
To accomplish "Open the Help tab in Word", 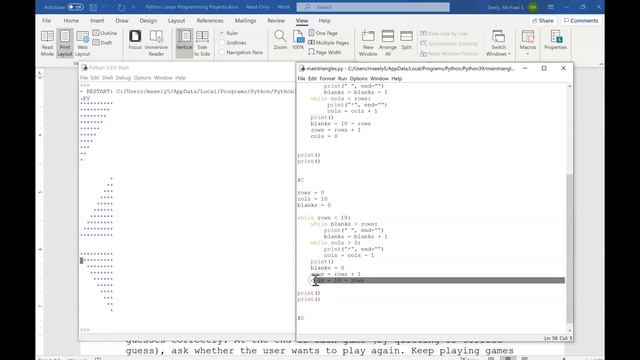I will (x=324, y=20).
